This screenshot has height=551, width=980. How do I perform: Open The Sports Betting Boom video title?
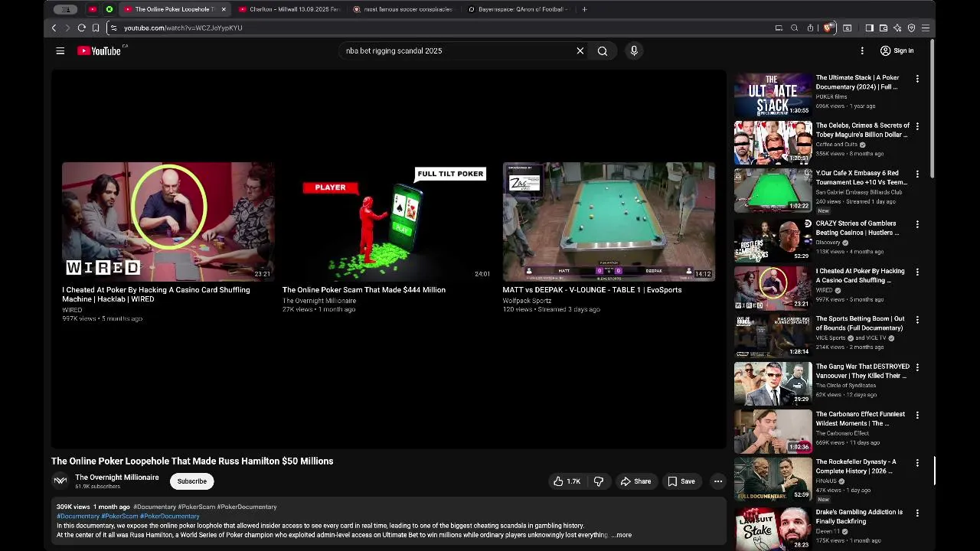[860, 323]
